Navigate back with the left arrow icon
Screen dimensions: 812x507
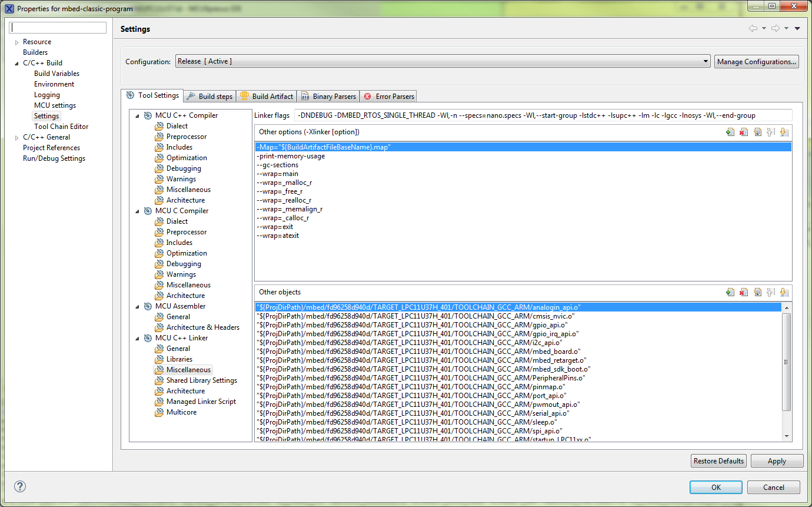click(753, 28)
